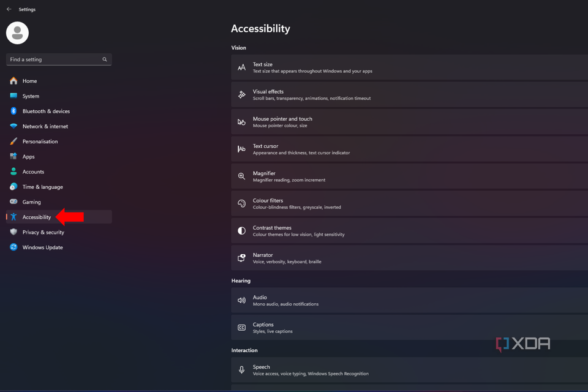Click the Bluetooth icon in the sidebar
This screenshot has height=392, width=588.
point(12,111)
